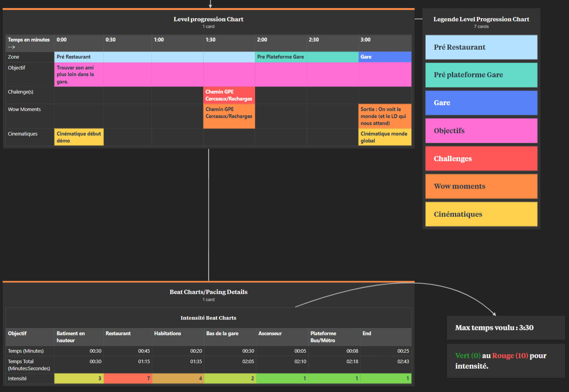Click the Cinématique monde global cell
The image size is (569, 392).
coord(385,137)
